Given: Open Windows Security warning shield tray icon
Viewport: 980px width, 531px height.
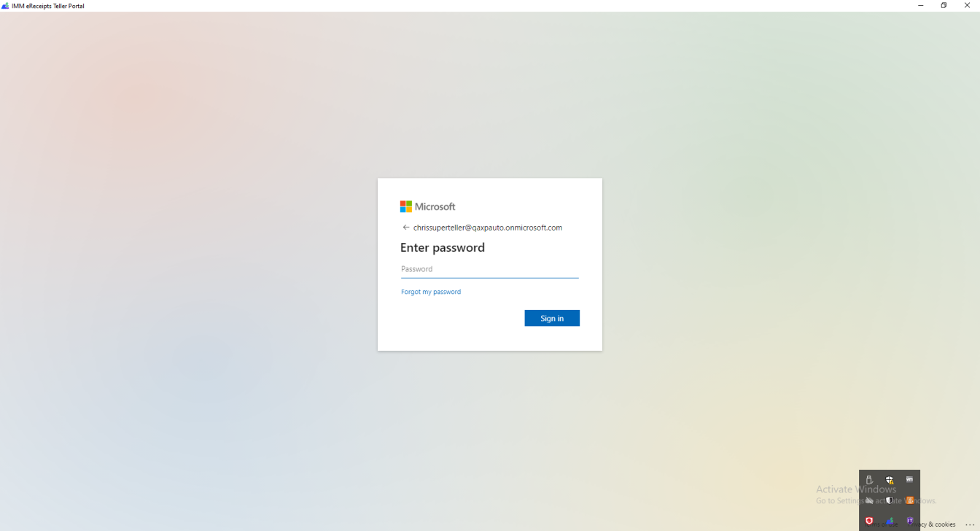Looking at the screenshot, I should 890,480.
